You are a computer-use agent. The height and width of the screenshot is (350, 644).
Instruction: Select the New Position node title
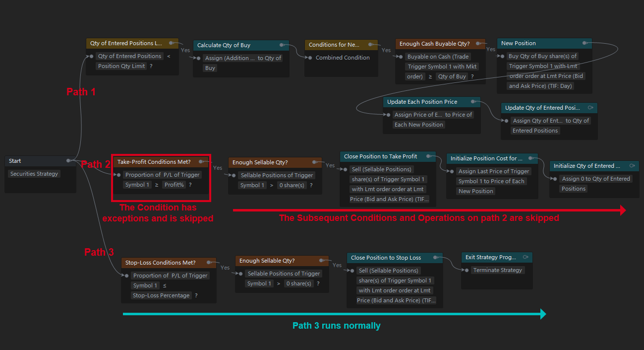click(518, 43)
